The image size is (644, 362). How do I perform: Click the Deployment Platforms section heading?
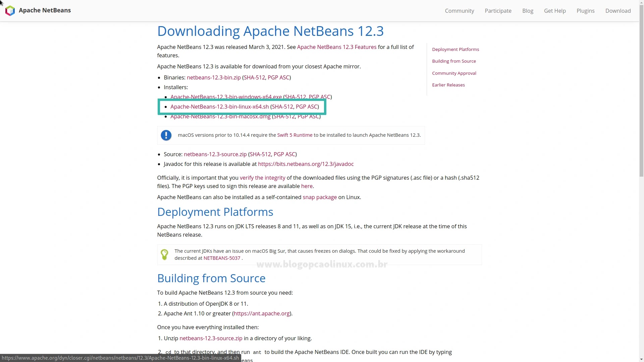tap(215, 212)
